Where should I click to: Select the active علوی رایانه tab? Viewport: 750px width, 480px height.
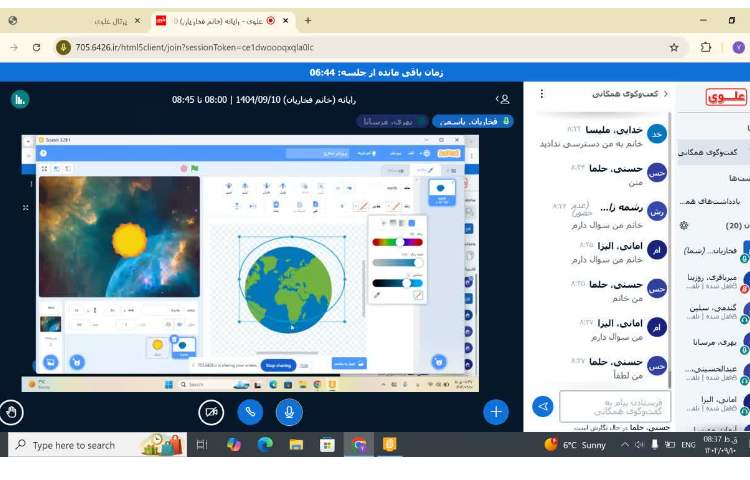(x=218, y=21)
